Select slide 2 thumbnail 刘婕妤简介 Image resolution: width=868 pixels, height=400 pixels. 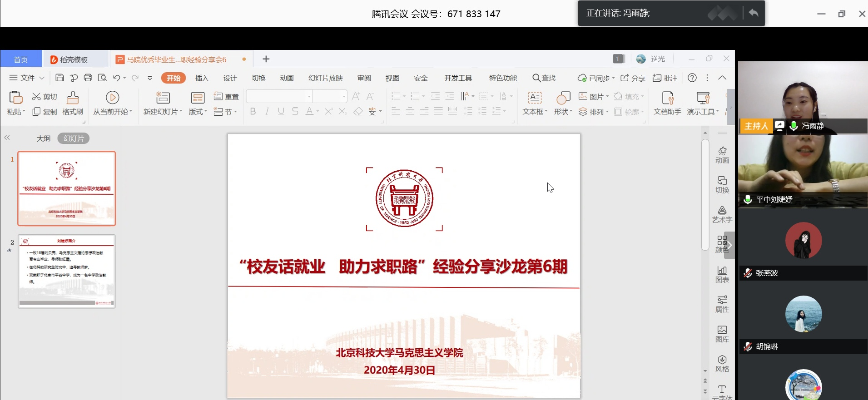pyautogui.click(x=67, y=272)
